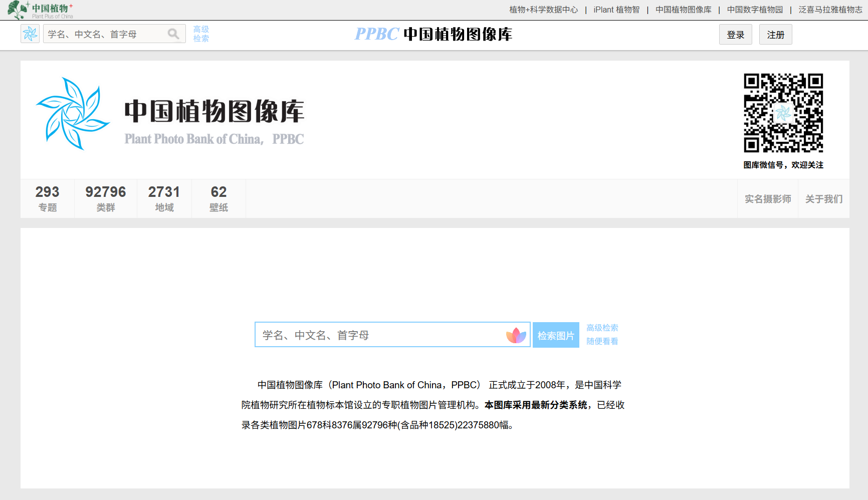The width and height of the screenshot is (868, 500).
Task: Open the 293 专题 tab
Action: pos(48,198)
